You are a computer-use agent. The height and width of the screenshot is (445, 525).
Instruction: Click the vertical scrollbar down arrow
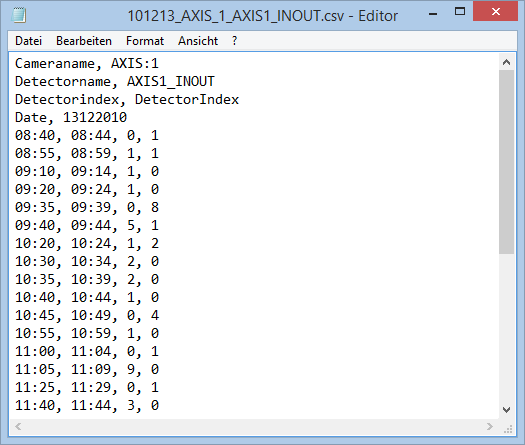point(506,410)
